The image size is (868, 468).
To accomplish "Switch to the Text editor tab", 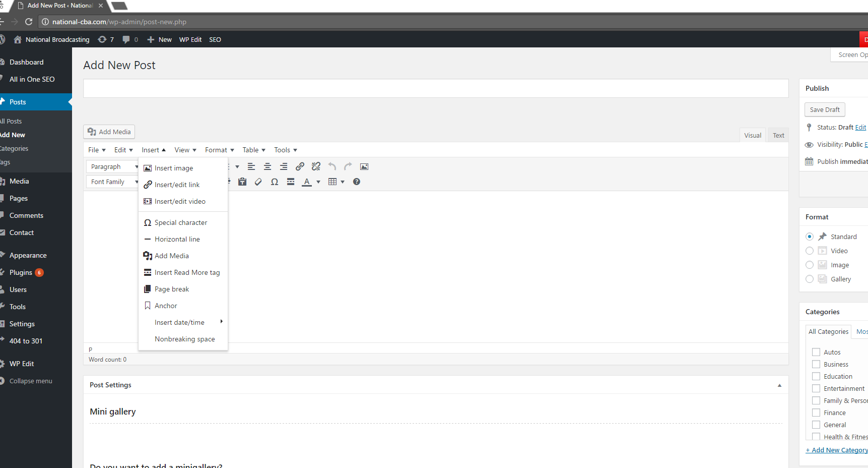I will pos(778,135).
